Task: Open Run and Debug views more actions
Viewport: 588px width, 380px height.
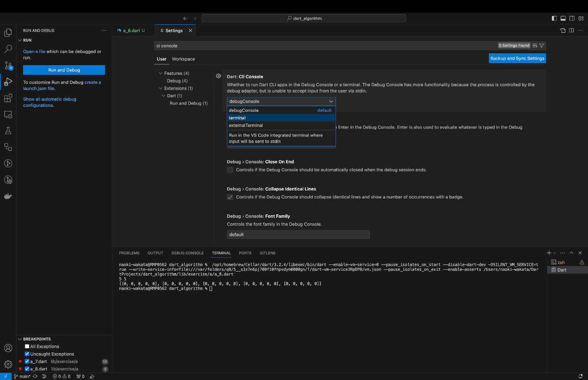Action: coord(104,30)
